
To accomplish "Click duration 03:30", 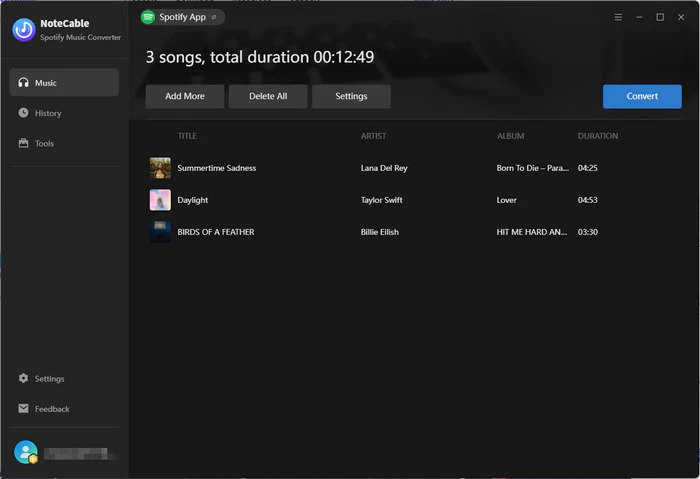I will [588, 232].
